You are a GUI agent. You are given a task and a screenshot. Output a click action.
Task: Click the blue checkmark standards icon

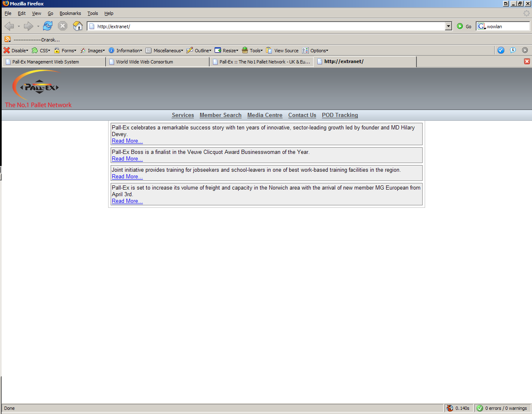point(501,50)
